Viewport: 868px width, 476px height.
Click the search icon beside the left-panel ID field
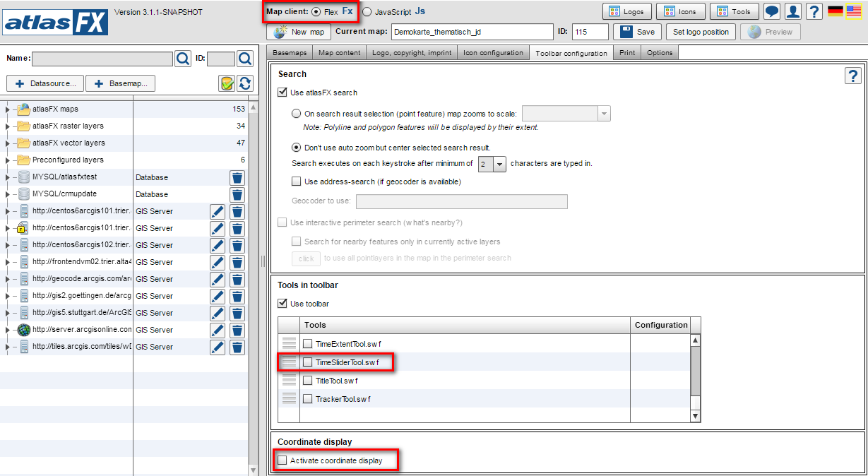pos(245,59)
